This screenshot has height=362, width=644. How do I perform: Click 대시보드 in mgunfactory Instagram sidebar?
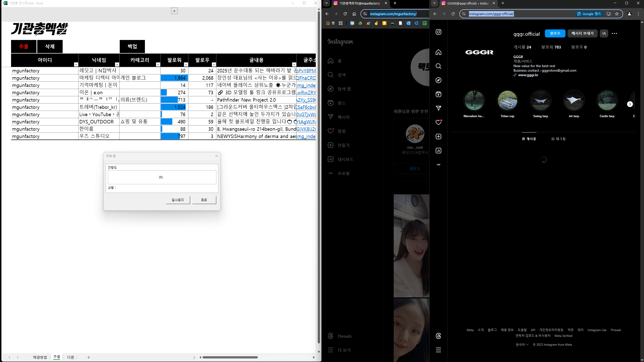tap(341, 159)
